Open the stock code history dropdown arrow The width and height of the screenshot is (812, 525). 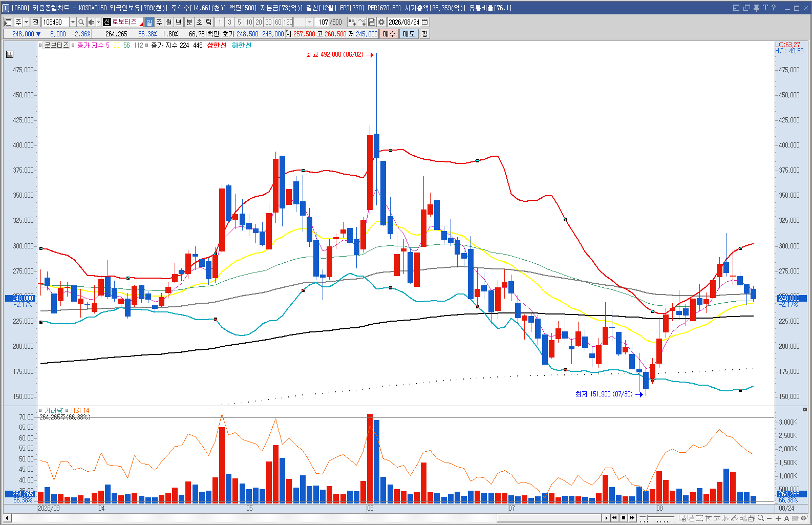click(x=73, y=22)
